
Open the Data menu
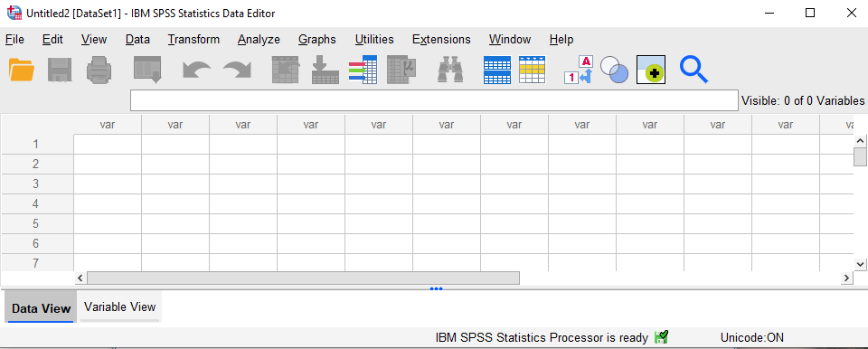tap(137, 40)
